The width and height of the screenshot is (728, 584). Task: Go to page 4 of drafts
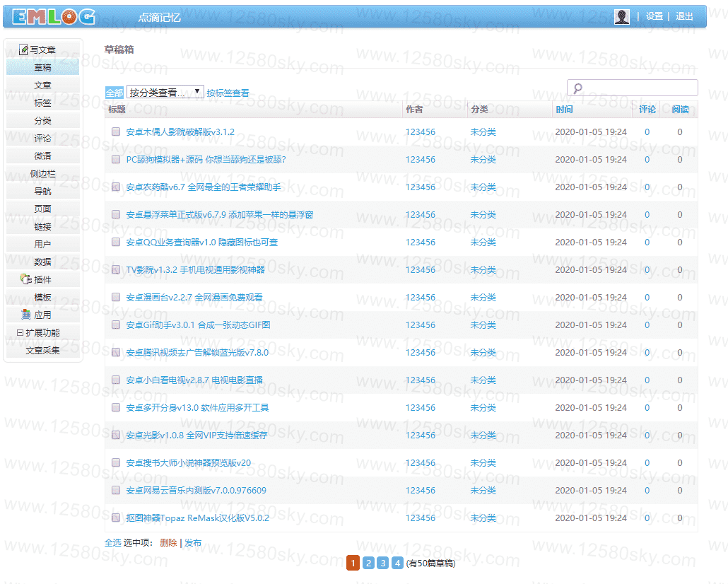point(397,563)
